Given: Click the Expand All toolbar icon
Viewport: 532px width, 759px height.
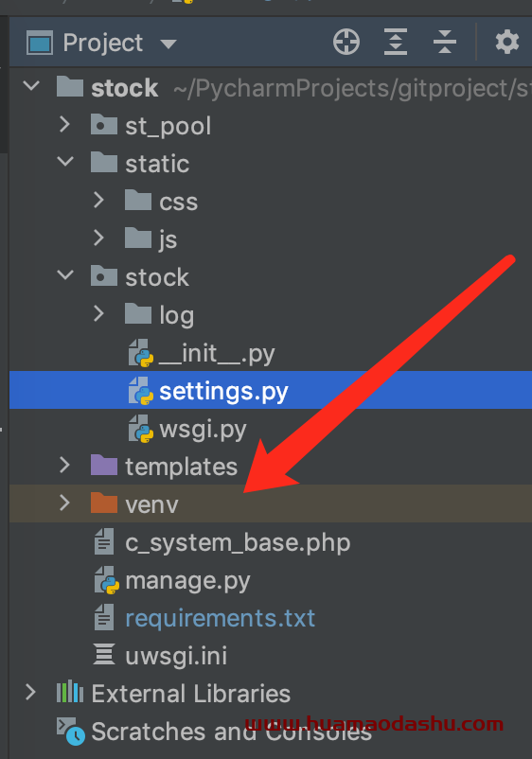Looking at the screenshot, I should [396, 42].
